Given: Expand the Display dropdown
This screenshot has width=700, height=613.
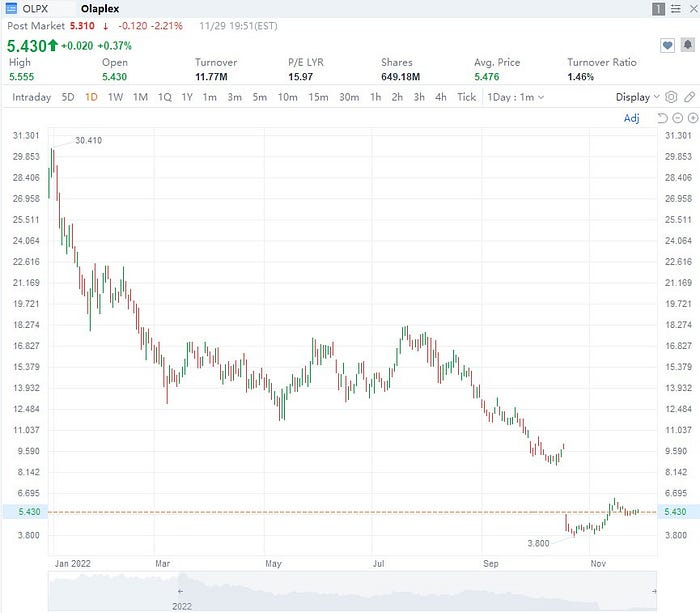Looking at the screenshot, I should click(x=637, y=97).
